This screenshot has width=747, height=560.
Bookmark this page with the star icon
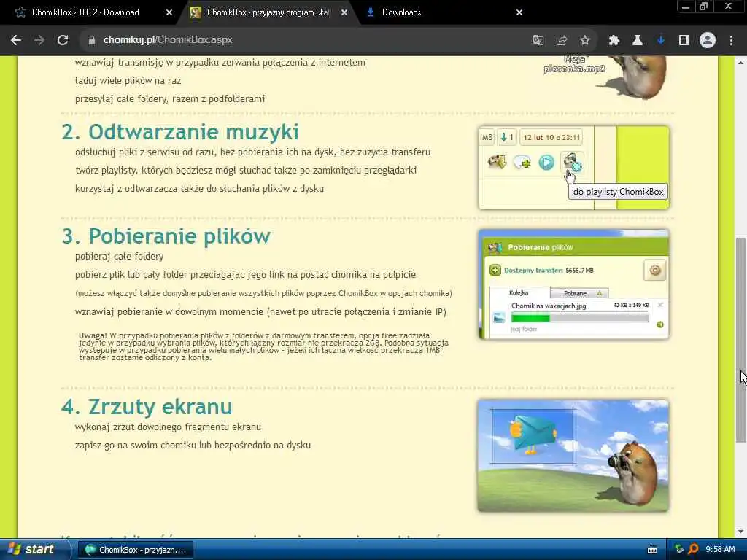point(585,41)
